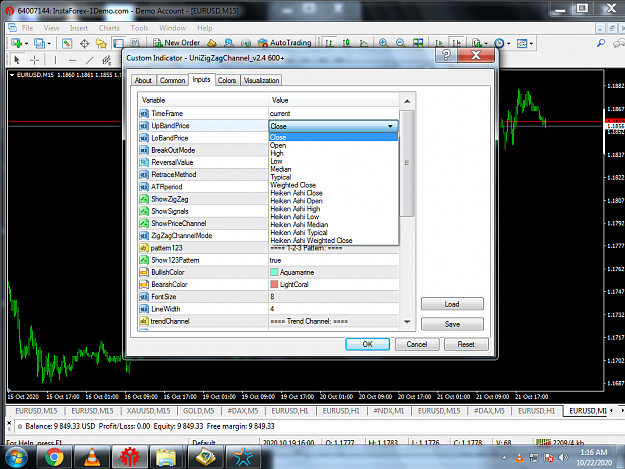This screenshot has width=625, height=469.
Task: Click the New Order button
Action: [177, 43]
